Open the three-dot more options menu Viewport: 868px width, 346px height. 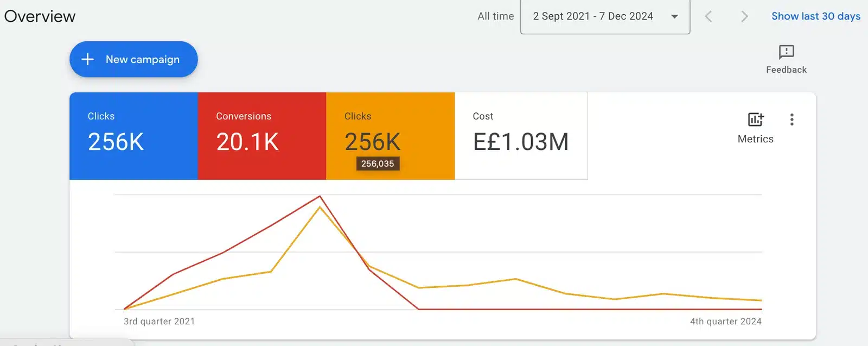click(x=792, y=119)
